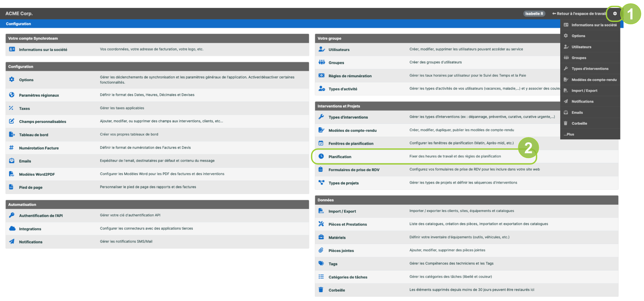Viewport: 644px width, 301px height.
Task: Open the Modèles de compte-rendu link in Interventions et Projets
Action: pyautogui.click(x=352, y=131)
